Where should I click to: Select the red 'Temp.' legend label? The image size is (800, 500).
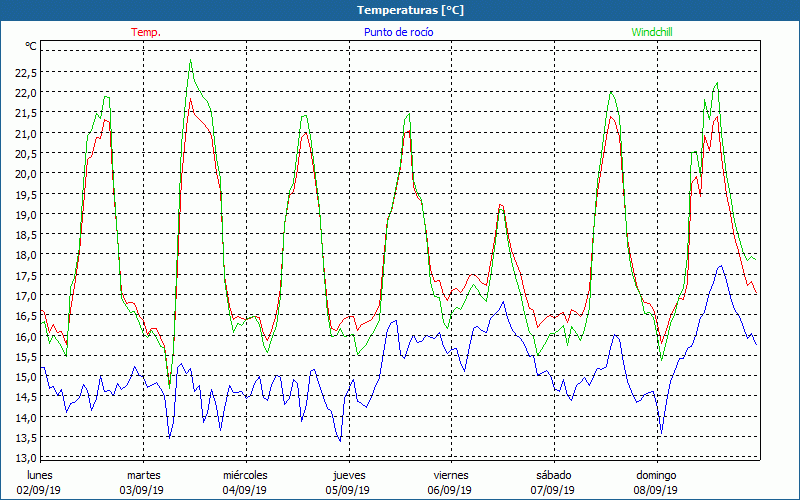[146, 32]
